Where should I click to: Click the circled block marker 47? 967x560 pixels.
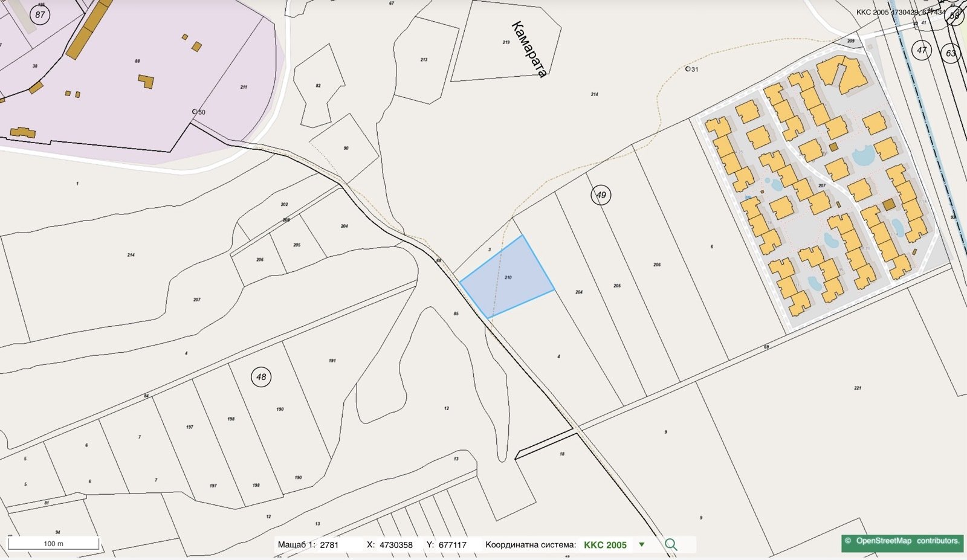coord(922,51)
